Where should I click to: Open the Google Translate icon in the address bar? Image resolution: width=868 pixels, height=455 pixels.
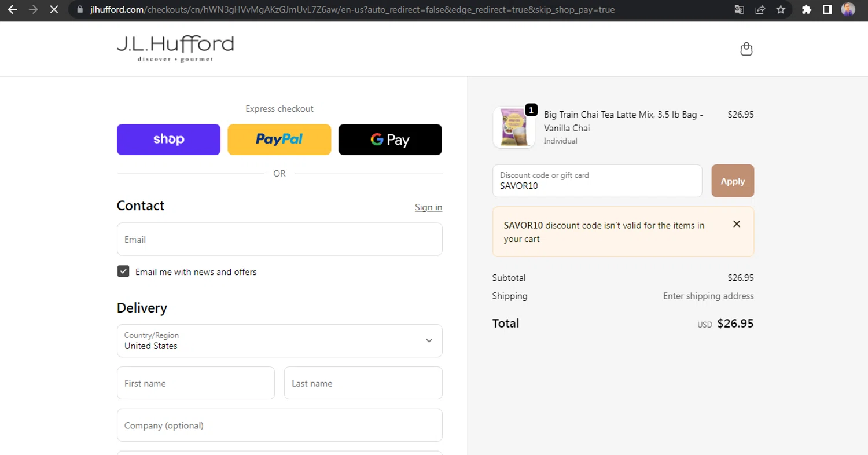tap(739, 10)
